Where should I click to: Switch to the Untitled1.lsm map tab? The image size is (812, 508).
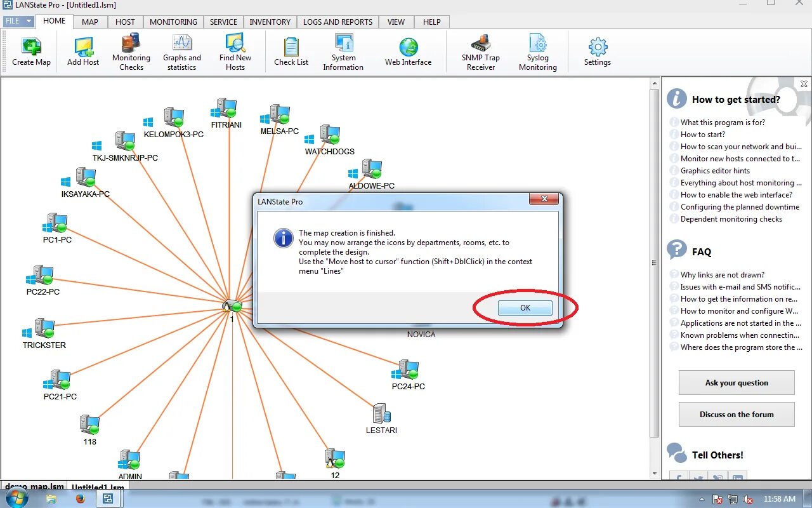pyautogui.click(x=98, y=488)
